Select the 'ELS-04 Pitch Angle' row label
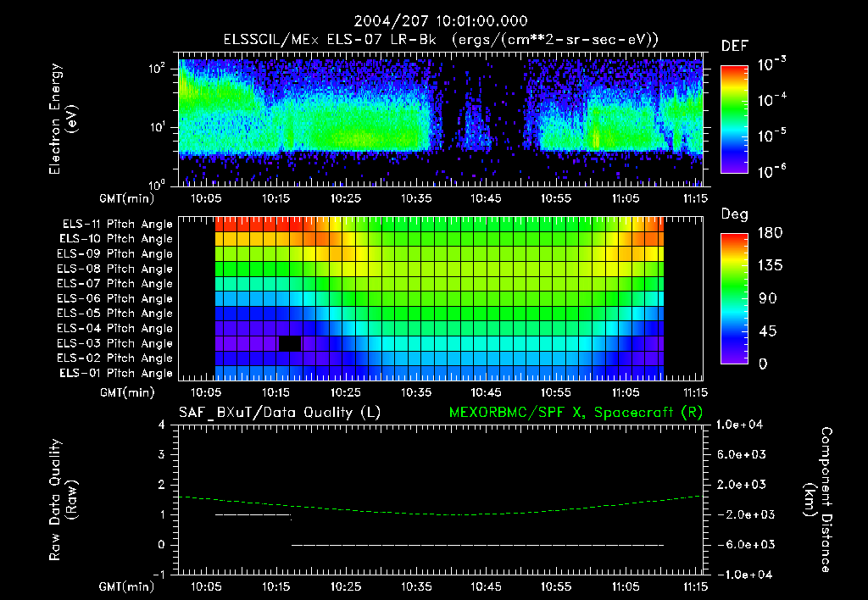Image resolution: width=868 pixels, height=600 pixels. click(114, 328)
